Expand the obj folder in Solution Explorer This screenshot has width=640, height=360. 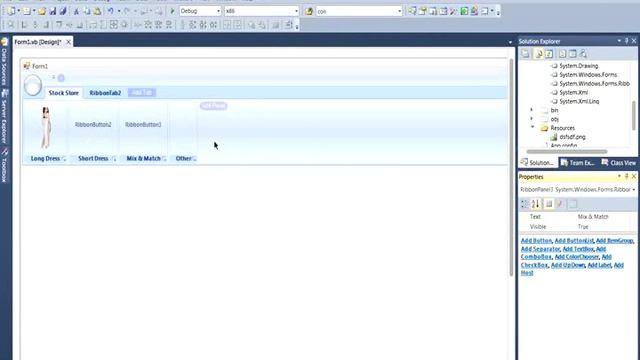(x=531, y=119)
